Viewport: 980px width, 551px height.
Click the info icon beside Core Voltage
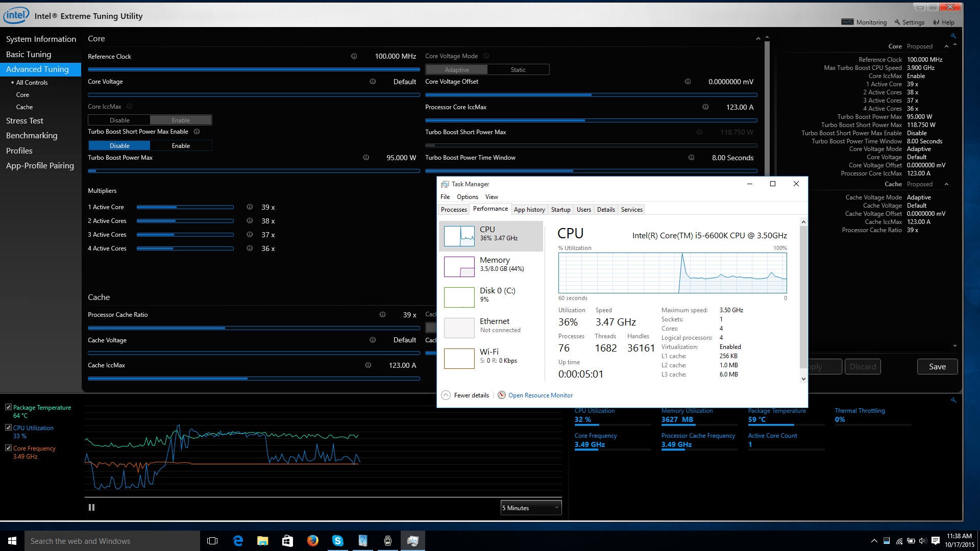coord(373,82)
